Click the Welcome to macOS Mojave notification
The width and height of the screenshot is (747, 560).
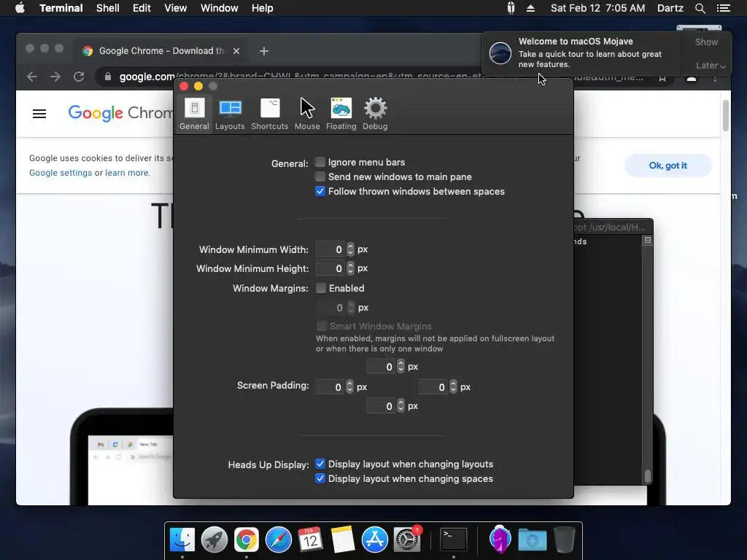(581, 52)
